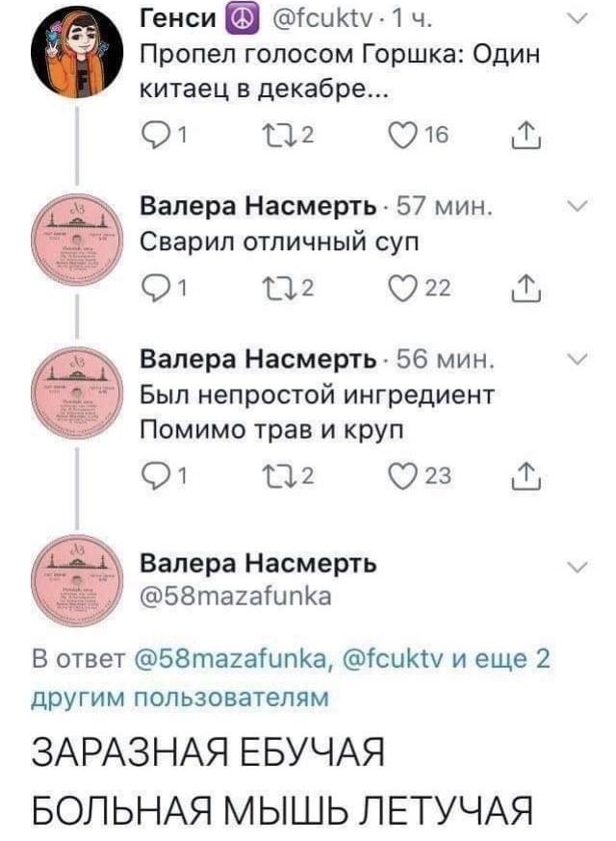Share the 'Помимо трав и круп' tweet

pyautogui.click(x=526, y=476)
